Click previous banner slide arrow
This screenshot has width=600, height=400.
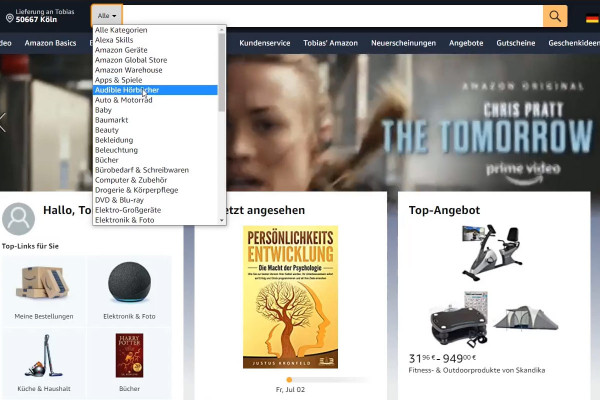pos(3,122)
